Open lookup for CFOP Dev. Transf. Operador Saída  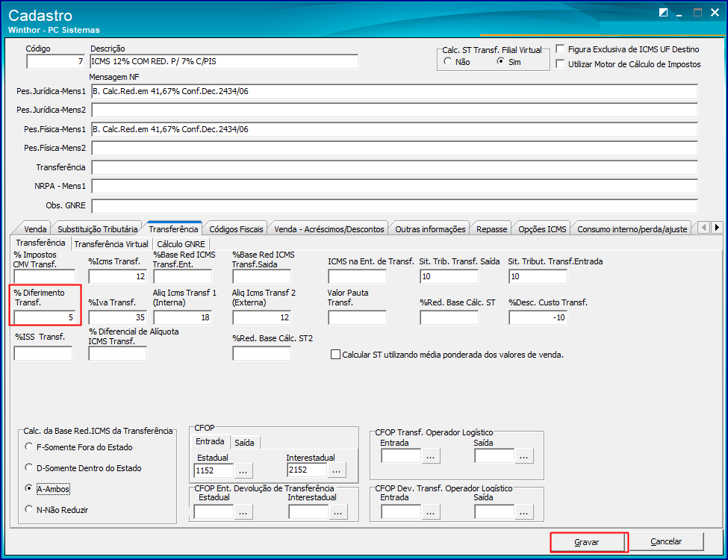click(x=523, y=512)
